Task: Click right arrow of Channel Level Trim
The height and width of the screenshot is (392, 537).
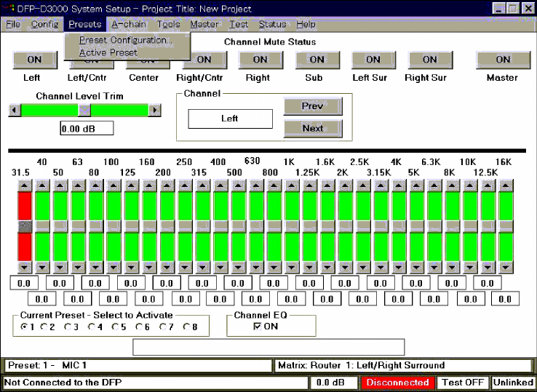Action: tap(154, 111)
